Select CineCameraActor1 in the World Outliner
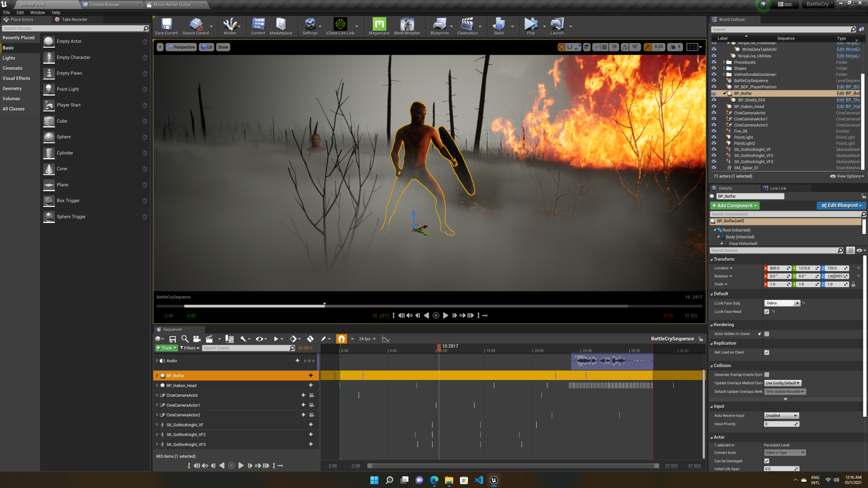 pyautogui.click(x=750, y=119)
